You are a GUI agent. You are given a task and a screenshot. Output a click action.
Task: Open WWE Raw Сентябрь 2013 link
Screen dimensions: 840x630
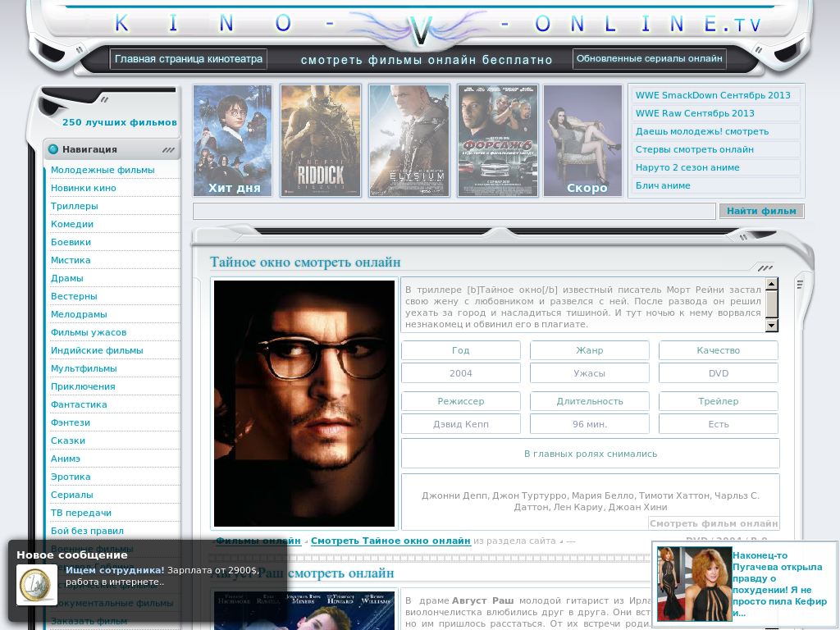coord(695,113)
